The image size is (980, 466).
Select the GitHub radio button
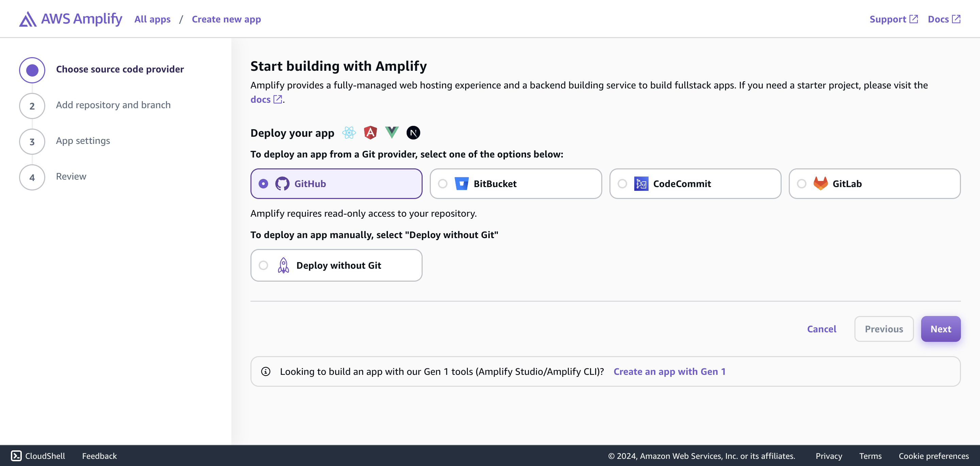tap(263, 184)
